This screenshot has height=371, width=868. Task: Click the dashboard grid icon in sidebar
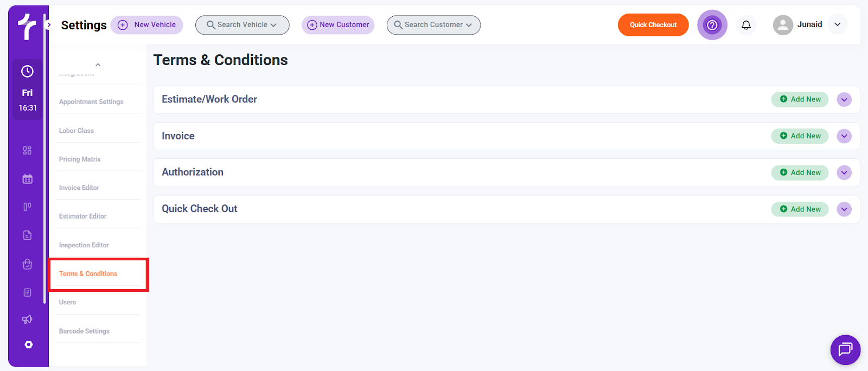tap(27, 150)
